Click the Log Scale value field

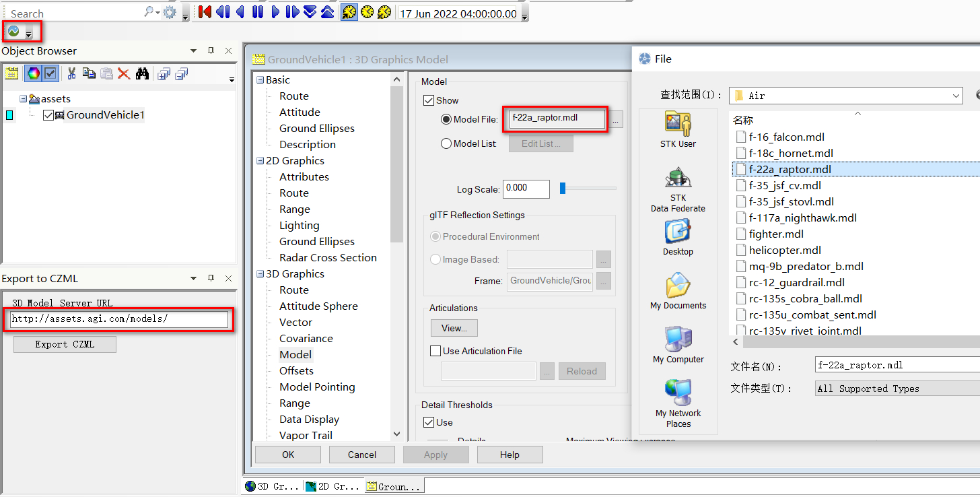click(x=526, y=189)
